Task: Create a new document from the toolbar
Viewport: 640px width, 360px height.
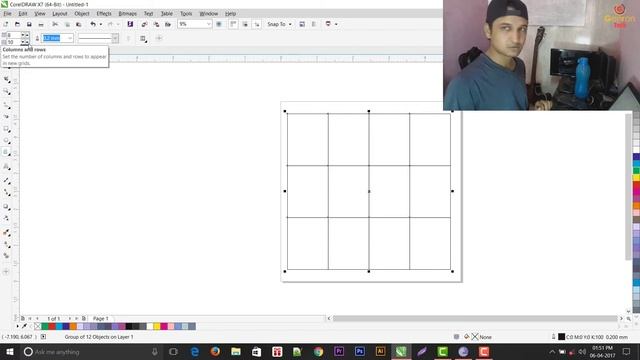Action: tap(6, 24)
